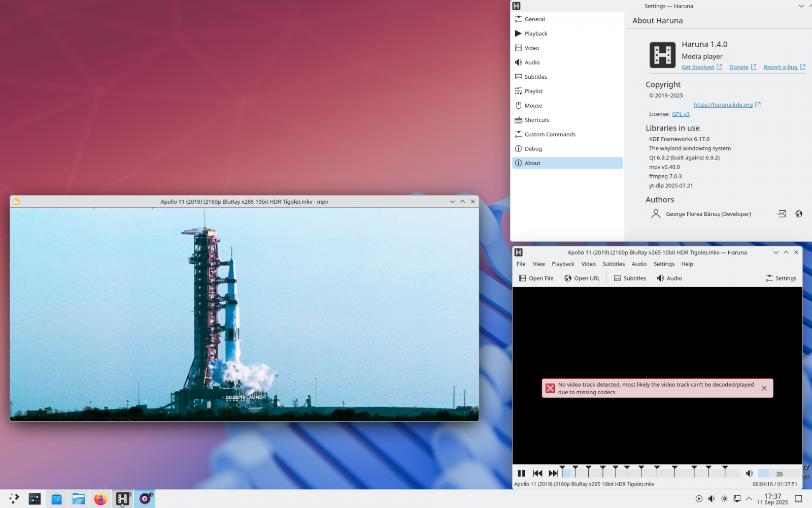Skip to the next playlist item
The height and width of the screenshot is (508, 812).
tap(553, 473)
